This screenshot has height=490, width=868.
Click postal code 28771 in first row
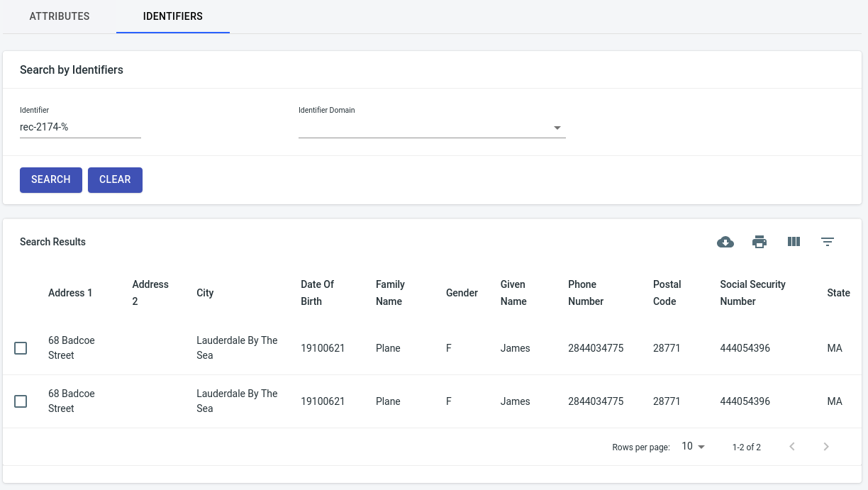pyautogui.click(x=667, y=348)
